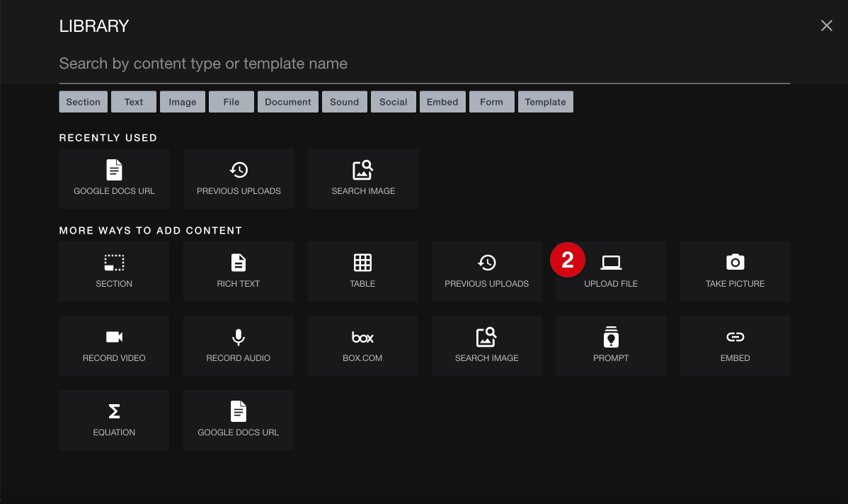848x504 pixels.
Task: Add an Embed link block
Action: (735, 346)
